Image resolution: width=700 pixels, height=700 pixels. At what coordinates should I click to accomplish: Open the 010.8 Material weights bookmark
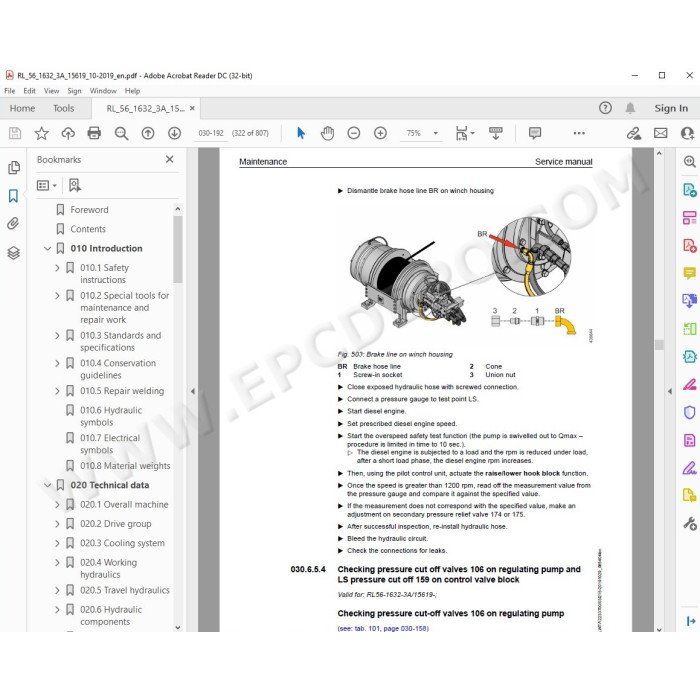point(125,466)
